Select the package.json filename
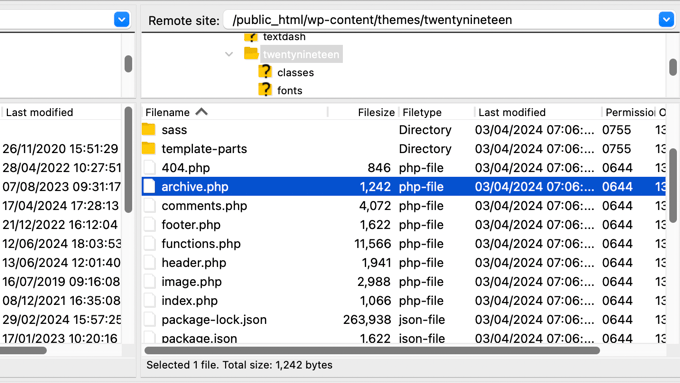Viewport: 680px width, 383px height. (x=199, y=338)
